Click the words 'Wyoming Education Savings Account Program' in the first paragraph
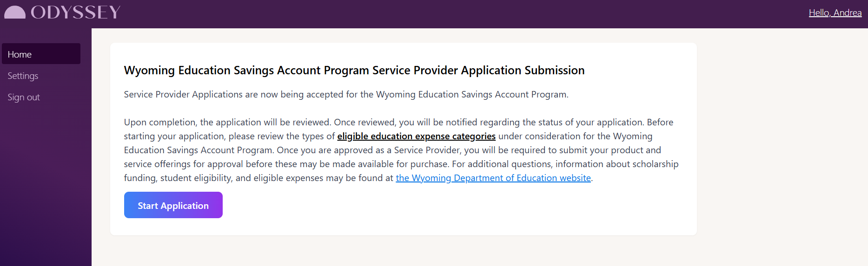The width and height of the screenshot is (868, 266). (472, 94)
